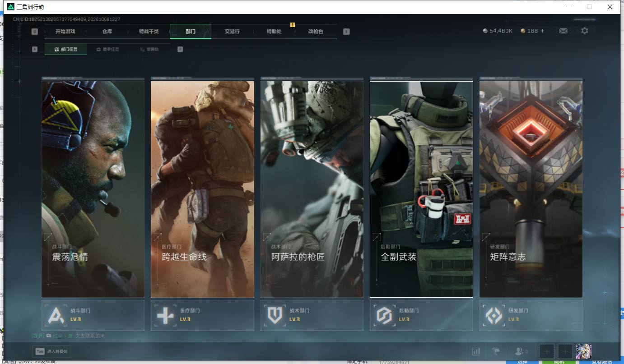Screen dimensions: 624x364
Task: Switch to the 仓库 tab
Action: (107, 32)
